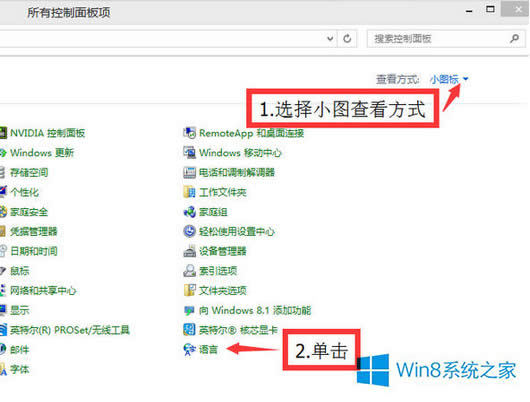Open the Windows 更新 link
Screen dimensions: 530x402
[42, 153]
